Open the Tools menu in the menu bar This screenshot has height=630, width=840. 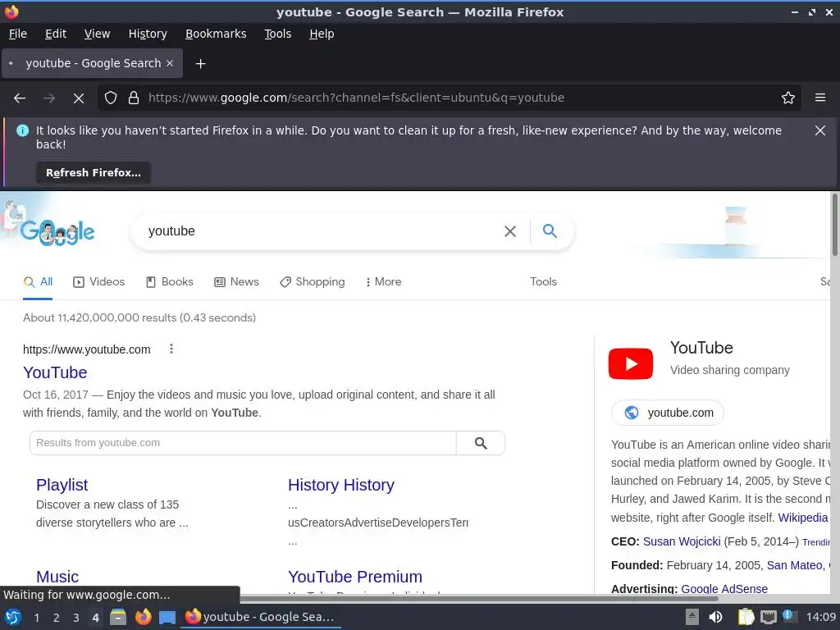277,34
